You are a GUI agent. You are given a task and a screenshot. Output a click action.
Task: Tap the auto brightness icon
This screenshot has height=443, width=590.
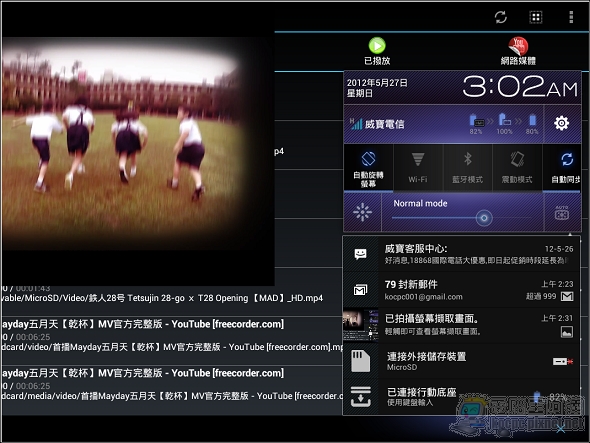[x=562, y=213]
